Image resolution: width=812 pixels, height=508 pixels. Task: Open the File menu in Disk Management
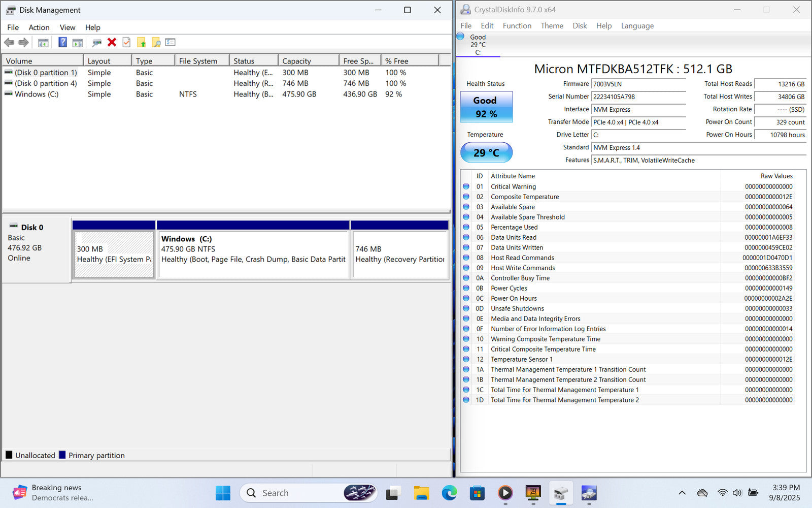tap(13, 27)
